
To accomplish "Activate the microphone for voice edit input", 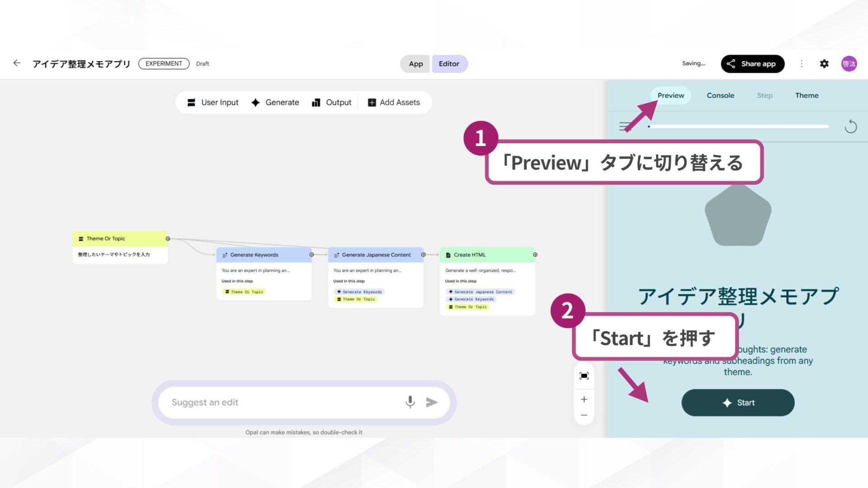I will point(410,402).
